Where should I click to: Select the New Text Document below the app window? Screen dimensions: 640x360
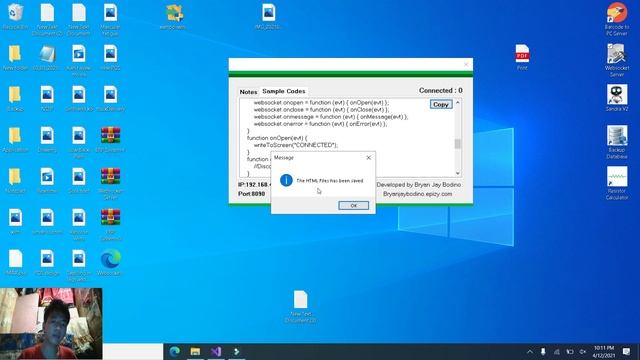tap(300, 307)
